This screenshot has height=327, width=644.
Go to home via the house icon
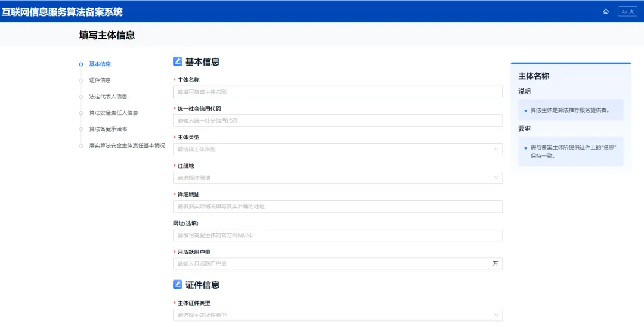(606, 11)
